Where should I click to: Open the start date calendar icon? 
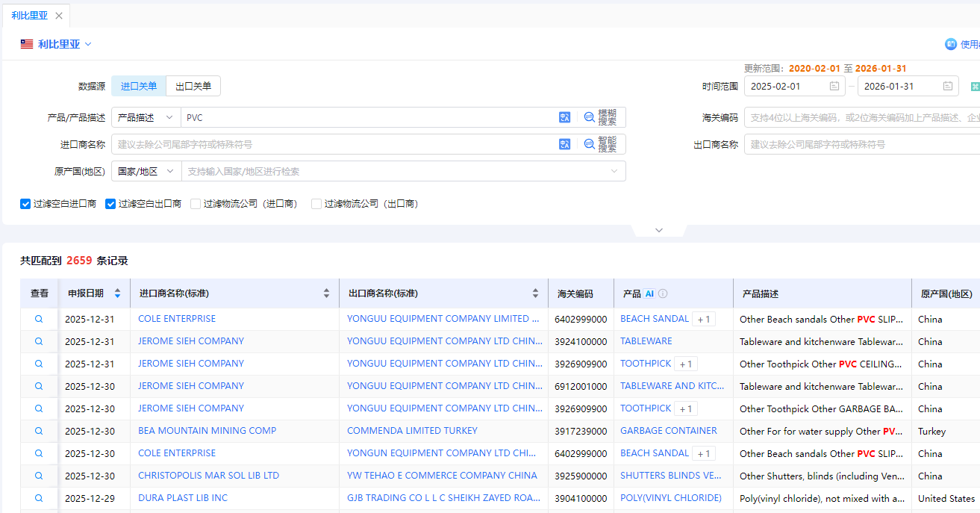(834, 86)
